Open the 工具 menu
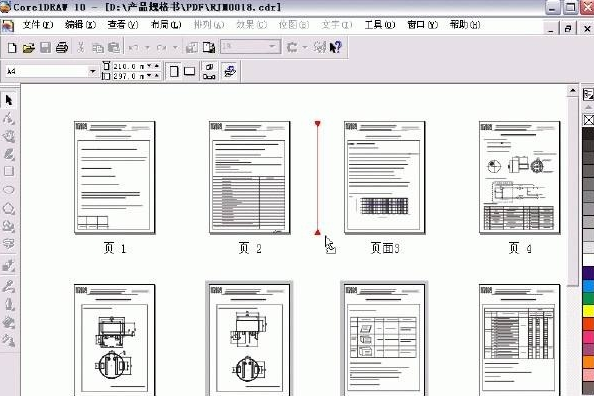This screenshot has height=396, width=594. [x=380, y=25]
